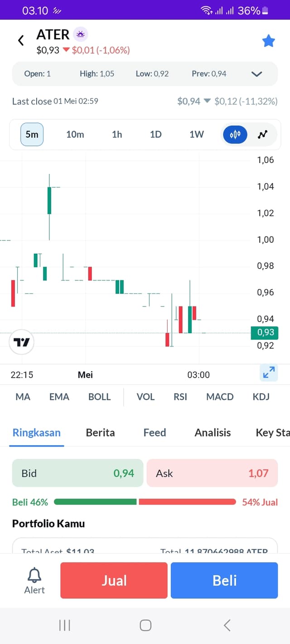Tap the back arrow beside ATER
Viewport: 290px width, 644px height.
click(21, 41)
